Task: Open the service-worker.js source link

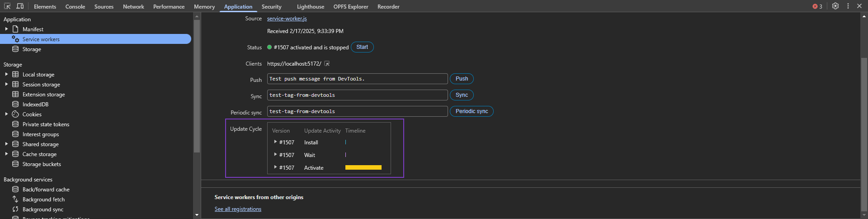Action: click(287, 19)
